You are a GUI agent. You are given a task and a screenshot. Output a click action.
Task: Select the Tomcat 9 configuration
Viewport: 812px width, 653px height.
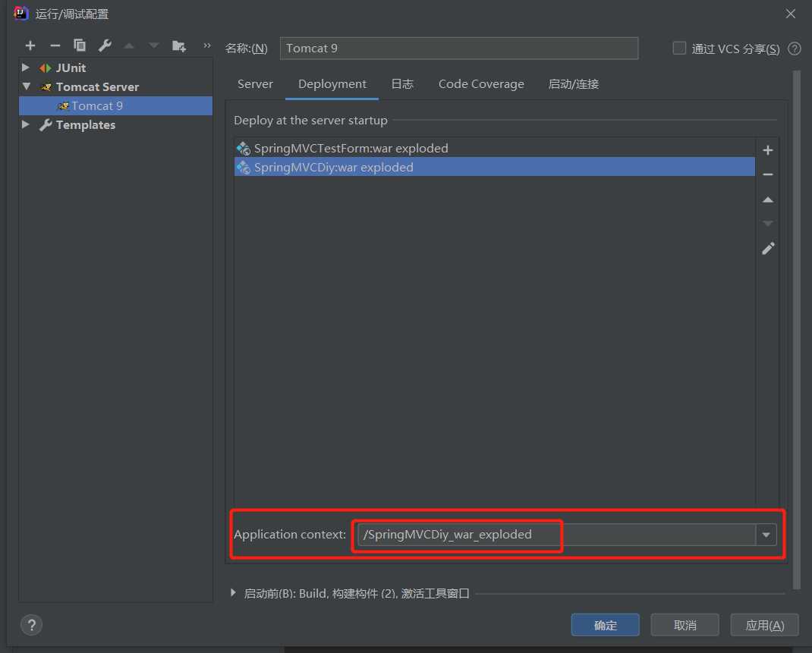[x=115, y=105]
